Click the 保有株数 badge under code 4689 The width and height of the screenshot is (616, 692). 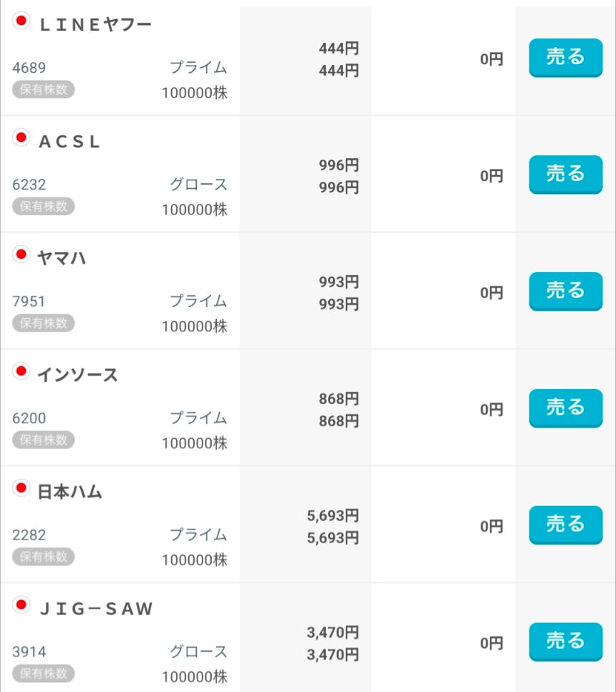(43, 89)
